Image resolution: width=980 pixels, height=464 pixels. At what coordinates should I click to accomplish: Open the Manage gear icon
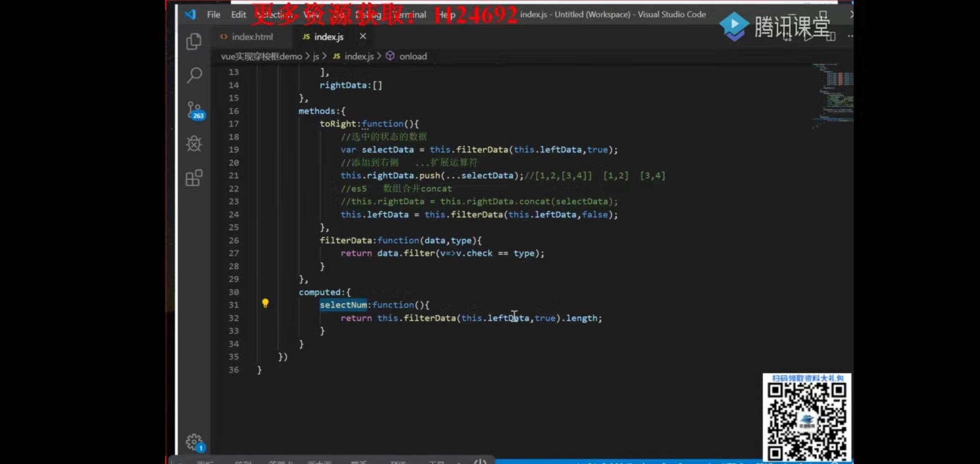[x=194, y=441]
